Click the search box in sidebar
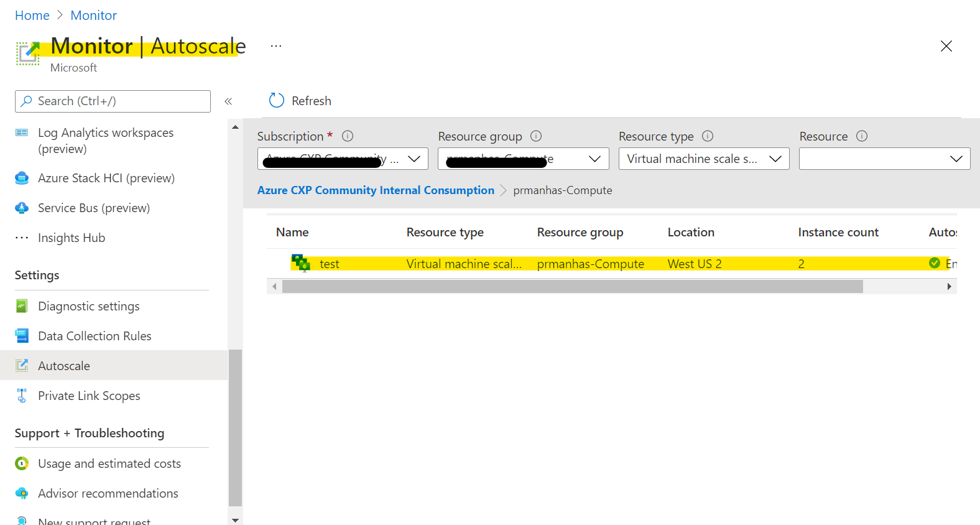This screenshot has width=980, height=525. [x=113, y=101]
